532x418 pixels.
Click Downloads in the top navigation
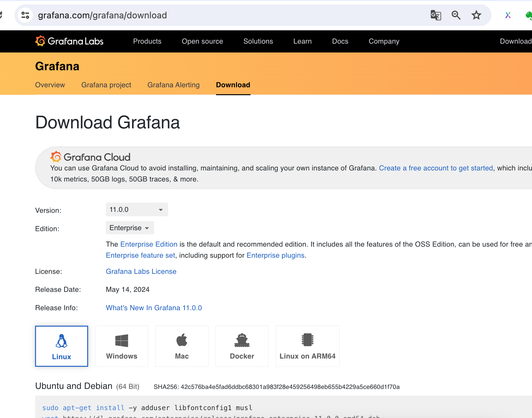pyautogui.click(x=516, y=41)
